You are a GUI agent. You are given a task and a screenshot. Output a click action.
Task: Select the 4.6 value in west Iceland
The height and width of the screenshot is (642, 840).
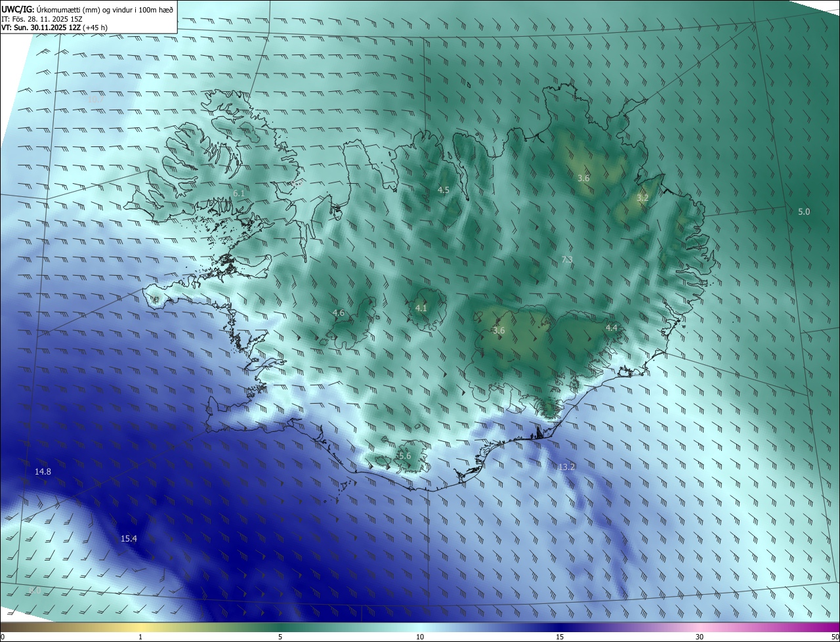339,313
